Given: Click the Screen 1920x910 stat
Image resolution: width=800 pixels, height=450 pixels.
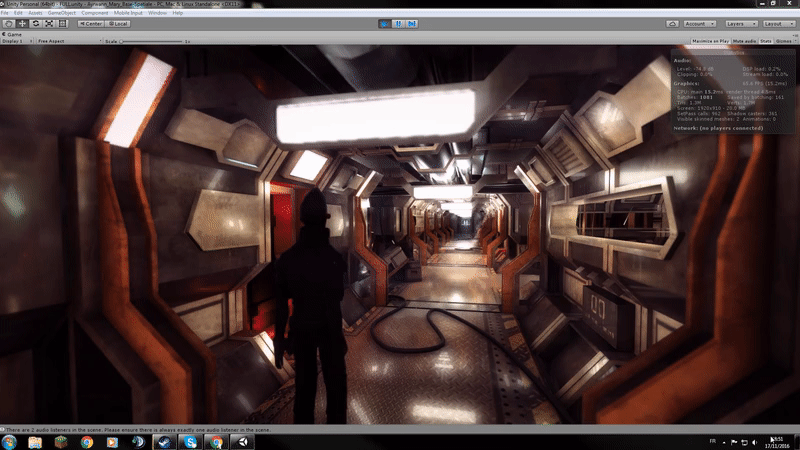Looking at the screenshot, I should pyautogui.click(x=712, y=108).
